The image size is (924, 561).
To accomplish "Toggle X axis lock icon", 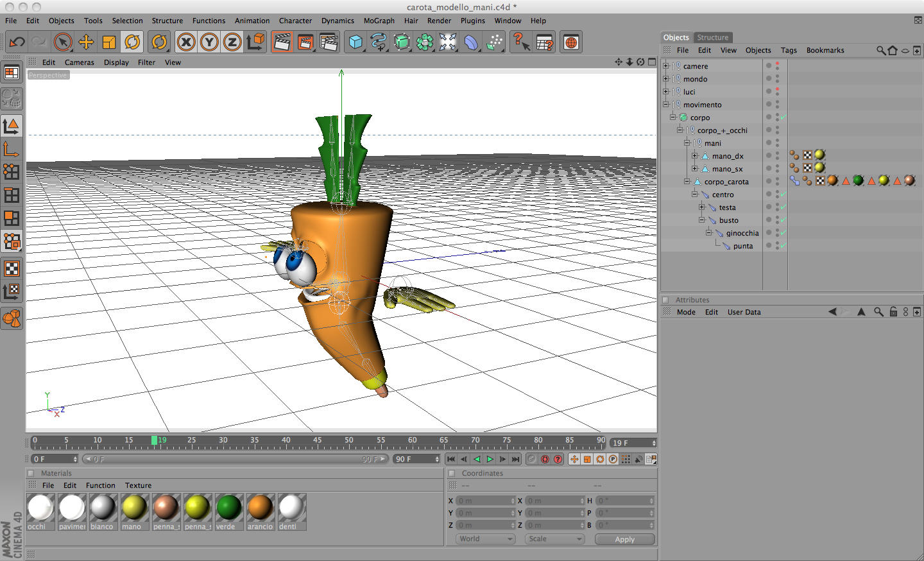I will (186, 42).
